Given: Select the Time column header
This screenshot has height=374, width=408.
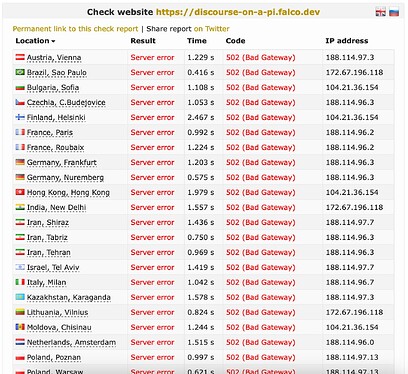Looking at the screenshot, I should [x=197, y=41].
